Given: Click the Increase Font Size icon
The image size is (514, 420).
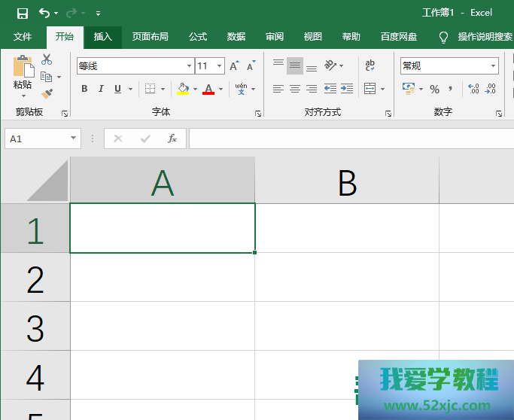Looking at the screenshot, I should click(x=234, y=66).
